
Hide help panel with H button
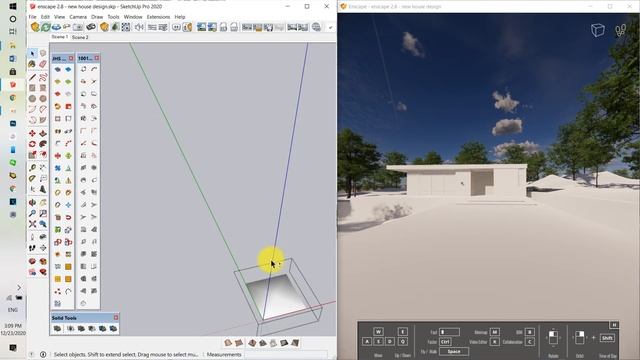click(614, 325)
